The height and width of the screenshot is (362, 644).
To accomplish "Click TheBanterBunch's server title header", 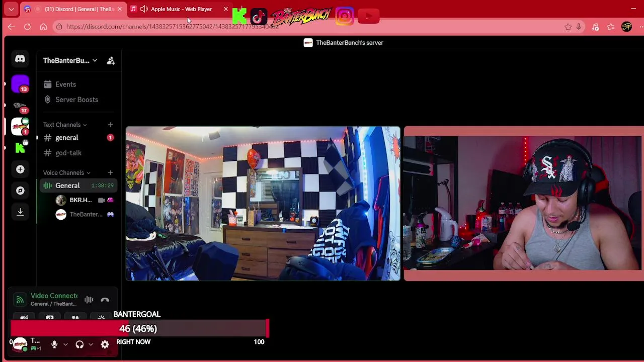I will point(343,43).
